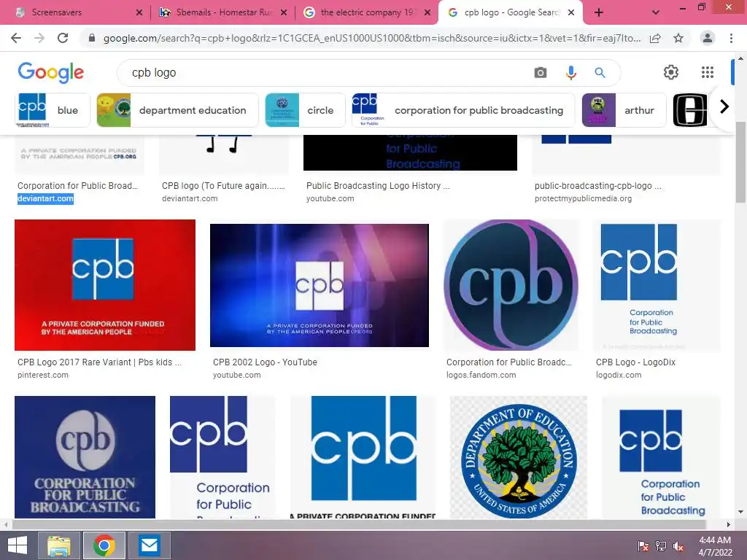Click the muted volume tray icon
This screenshot has height=560, width=747.
[x=678, y=546]
